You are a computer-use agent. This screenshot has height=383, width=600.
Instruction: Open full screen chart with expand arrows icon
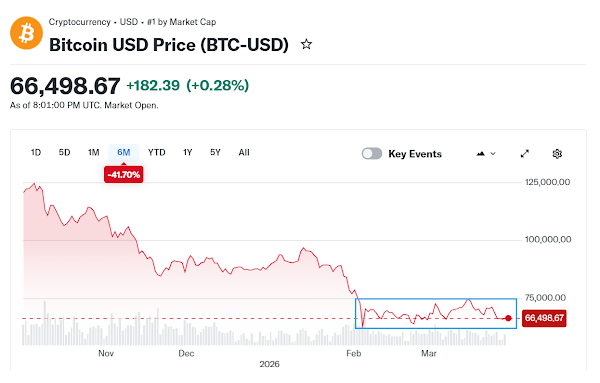(x=525, y=153)
